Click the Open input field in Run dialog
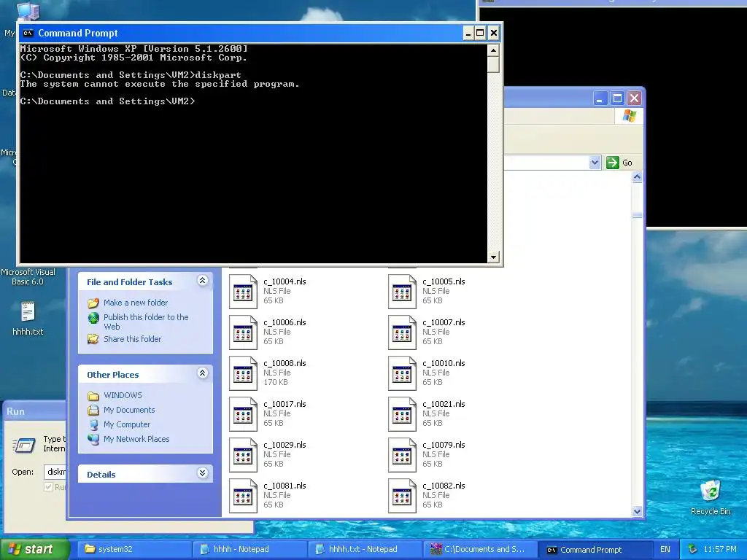Screen dimensions: 747x560 (x=55, y=472)
